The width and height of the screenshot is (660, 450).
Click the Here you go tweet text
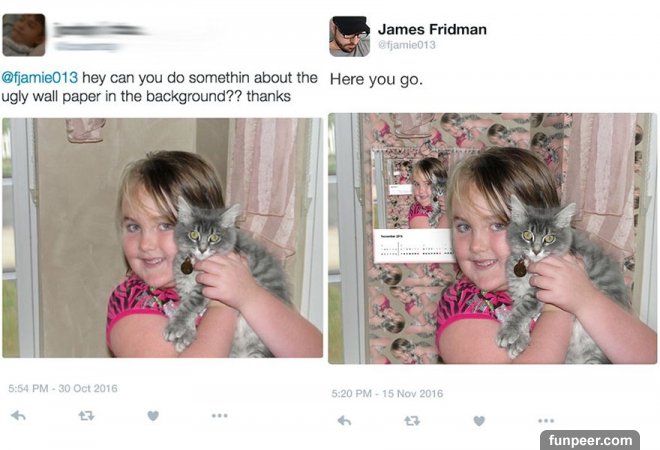click(376, 79)
